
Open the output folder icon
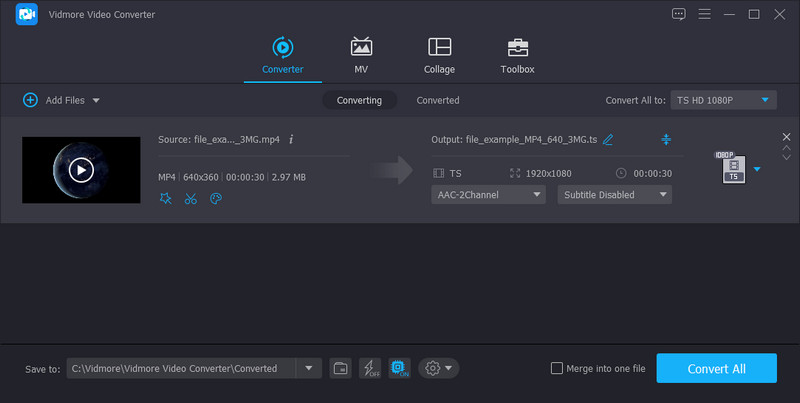[x=340, y=368]
